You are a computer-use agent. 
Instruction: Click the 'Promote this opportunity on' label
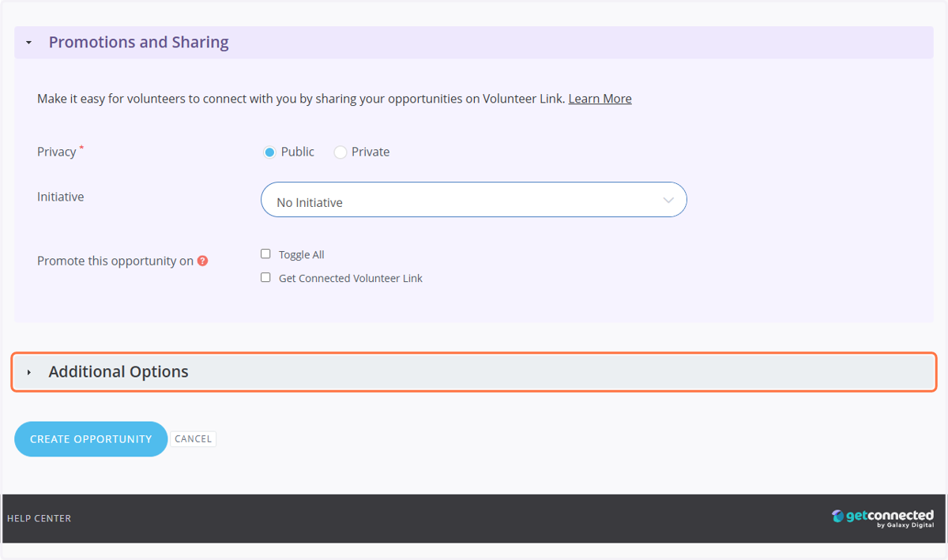115,261
